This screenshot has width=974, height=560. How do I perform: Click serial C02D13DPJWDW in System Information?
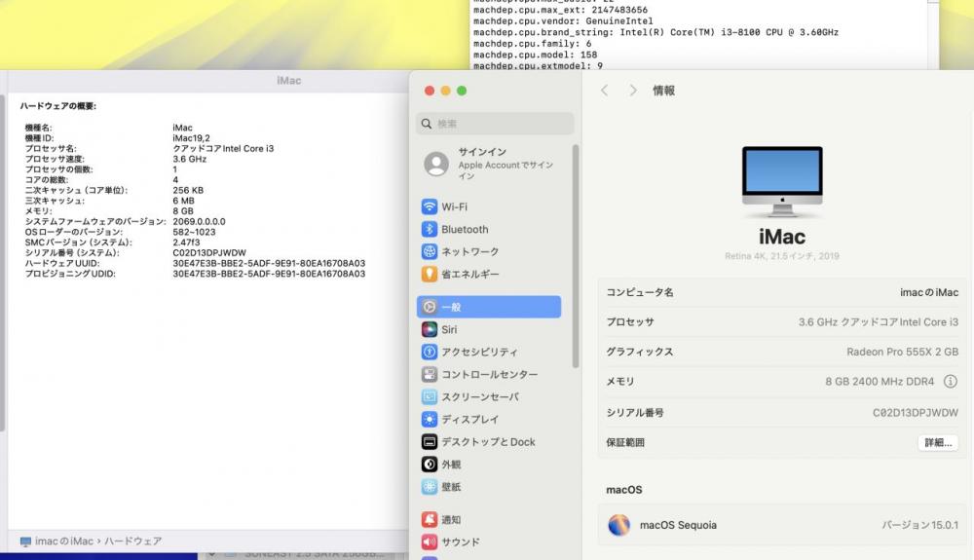209,252
